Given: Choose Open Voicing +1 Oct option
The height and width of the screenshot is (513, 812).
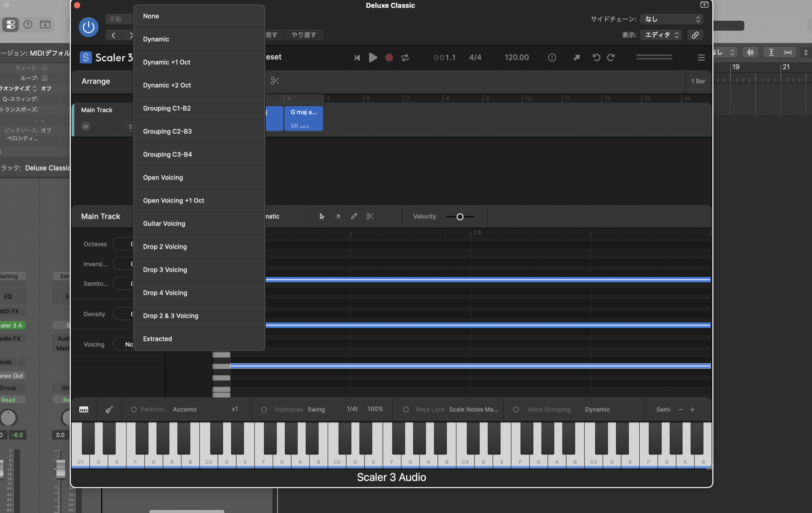Looking at the screenshot, I should [199, 200].
